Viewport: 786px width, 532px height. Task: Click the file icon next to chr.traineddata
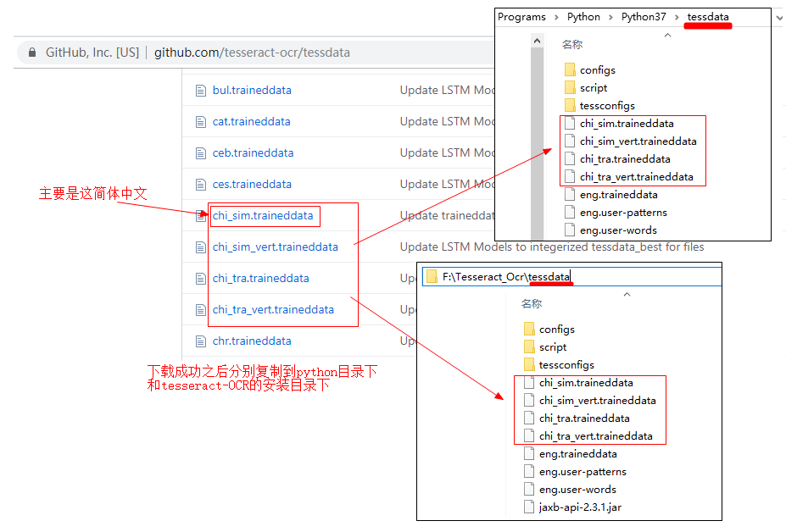[200, 341]
